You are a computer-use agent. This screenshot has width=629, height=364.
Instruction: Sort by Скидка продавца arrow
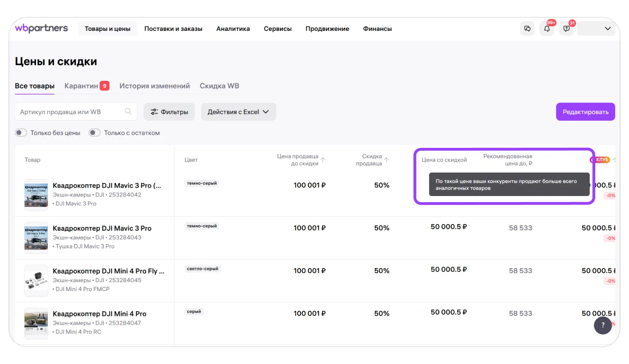[387, 160]
